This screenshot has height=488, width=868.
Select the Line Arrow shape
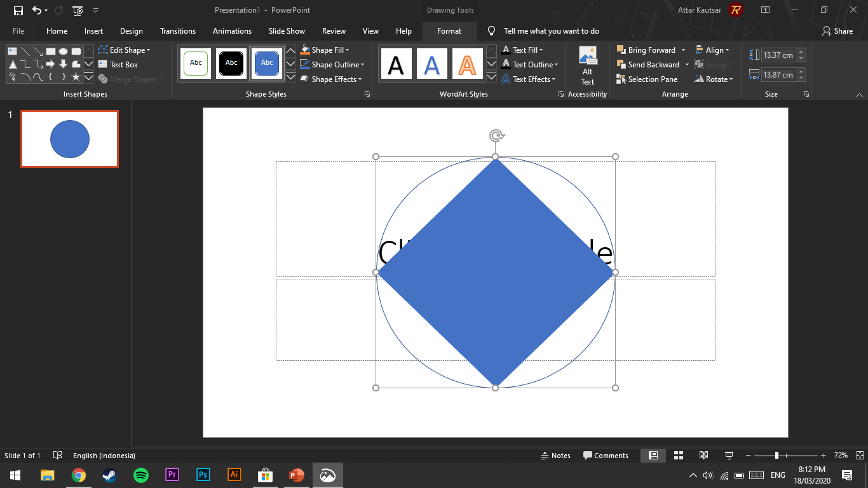click(x=38, y=51)
